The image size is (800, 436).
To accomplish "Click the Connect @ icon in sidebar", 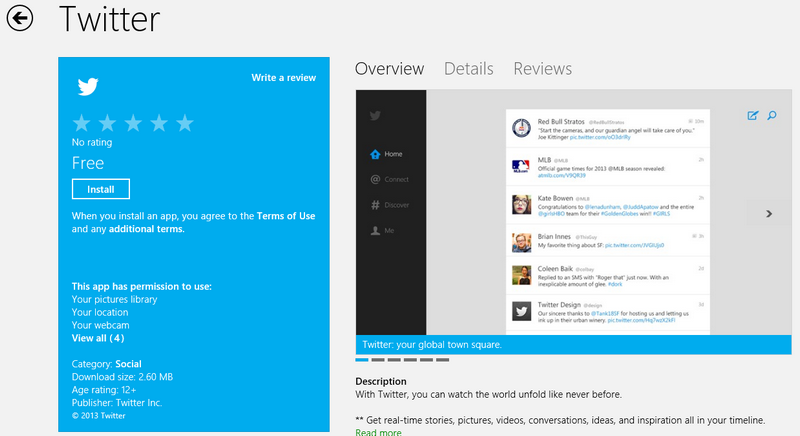I will (x=376, y=179).
